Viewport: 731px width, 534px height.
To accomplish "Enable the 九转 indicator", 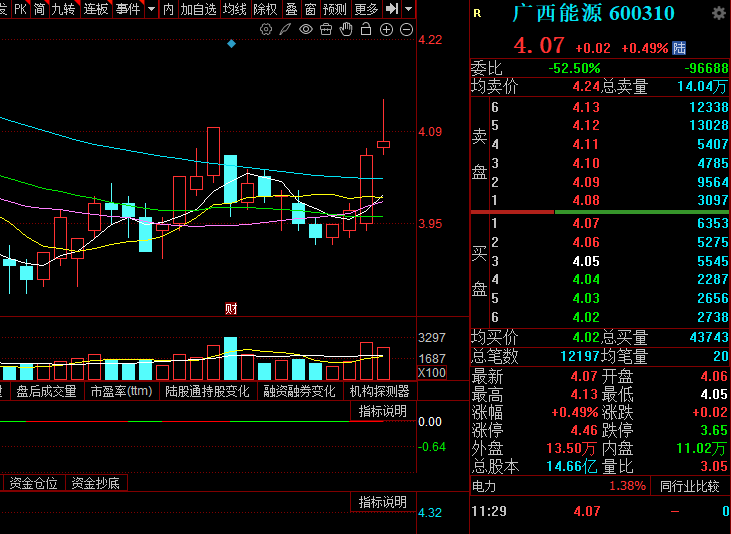I will pyautogui.click(x=63, y=8).
